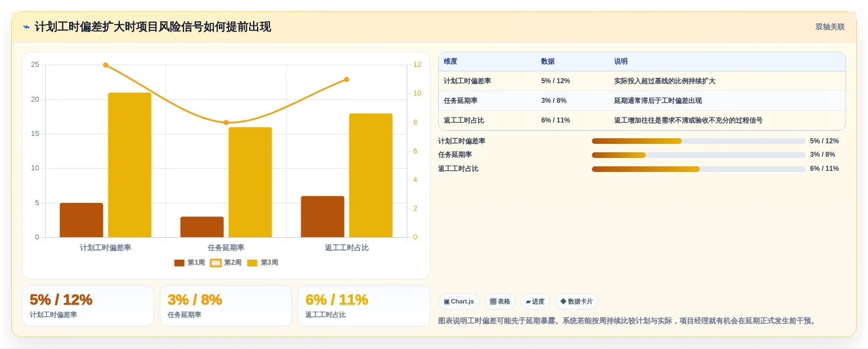Click description 实际投入超过基线的比例持续扩大
This screenshot has height=349, width=868.
point(665,81)
